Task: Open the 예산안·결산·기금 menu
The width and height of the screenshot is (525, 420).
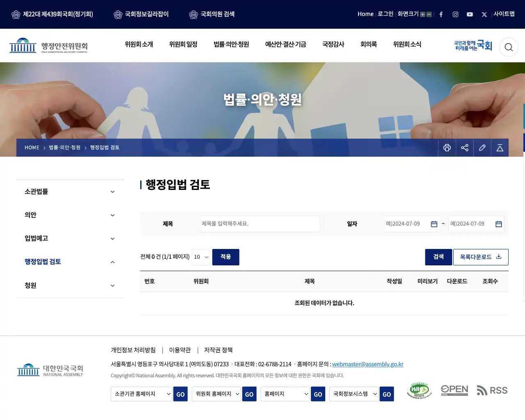Action: click(x=286, y=44)
